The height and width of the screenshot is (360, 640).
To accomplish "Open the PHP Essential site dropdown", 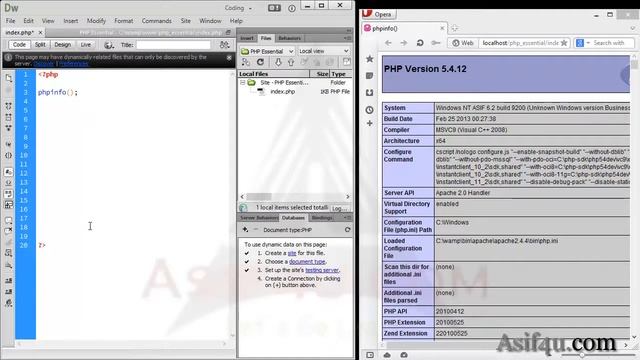I will click(x=267, y=51).
